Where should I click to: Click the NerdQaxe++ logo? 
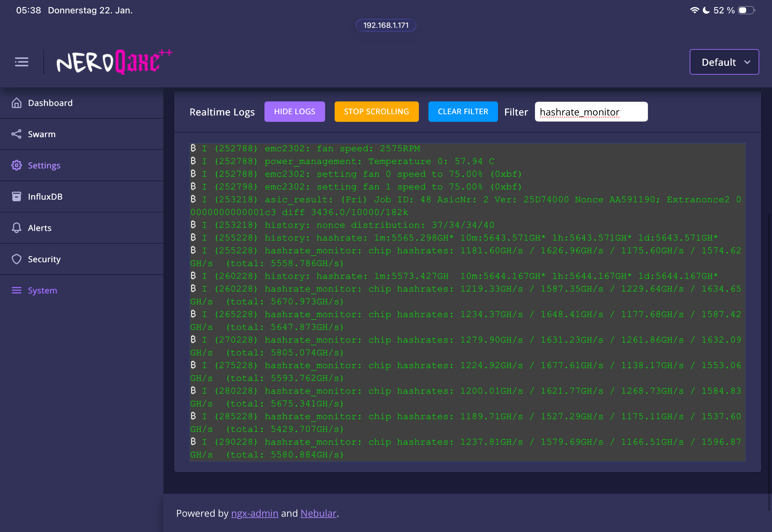tap(114, 62)
